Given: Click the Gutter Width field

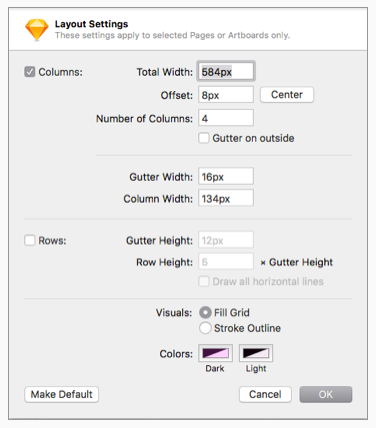Looking at the screenshot, I should click(x=226, y=176).
